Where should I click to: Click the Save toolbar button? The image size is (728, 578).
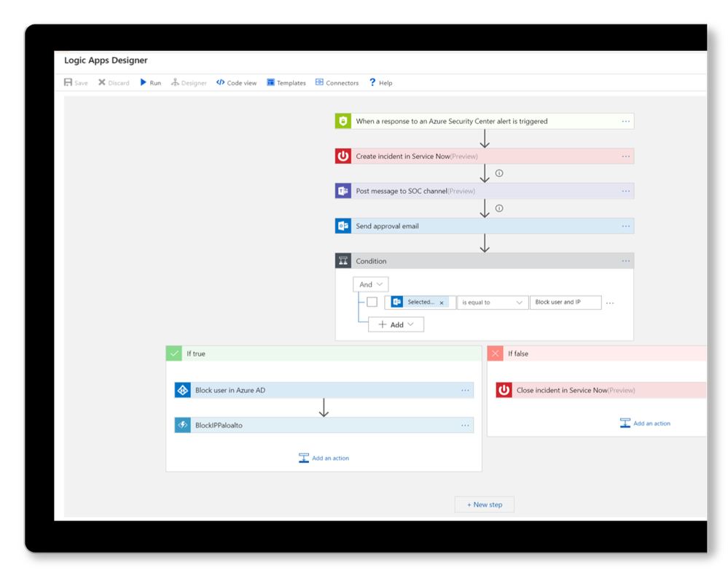pyautogui.click(x=76, y=82)
